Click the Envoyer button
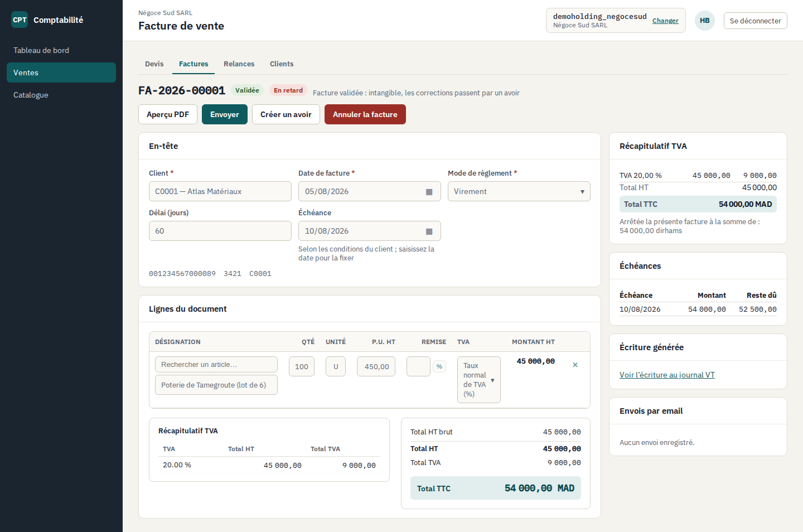The height and width of the screenshot is (532, 803). (225, 114)
